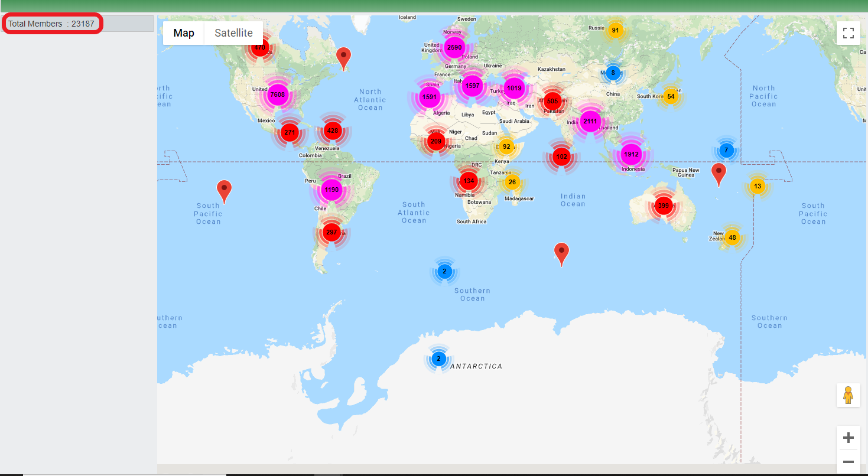Zoom in with the plus button
Screen dimensions: 868x476
[848, 438]
